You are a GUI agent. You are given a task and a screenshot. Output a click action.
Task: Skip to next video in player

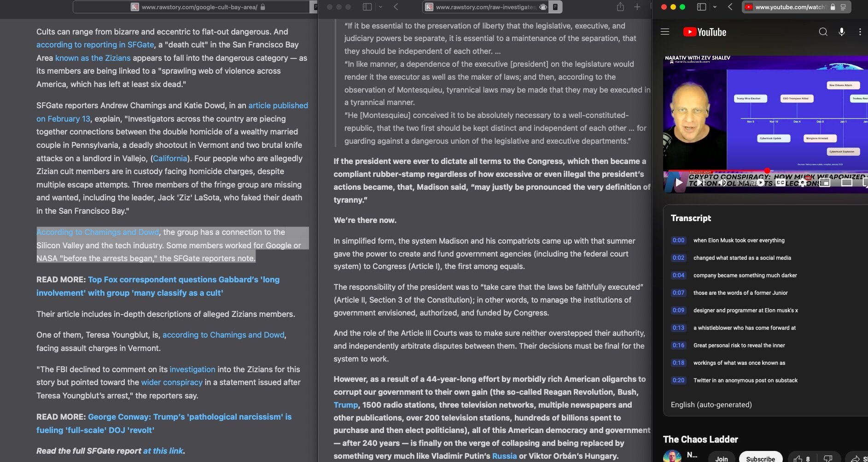click(700, 182)
